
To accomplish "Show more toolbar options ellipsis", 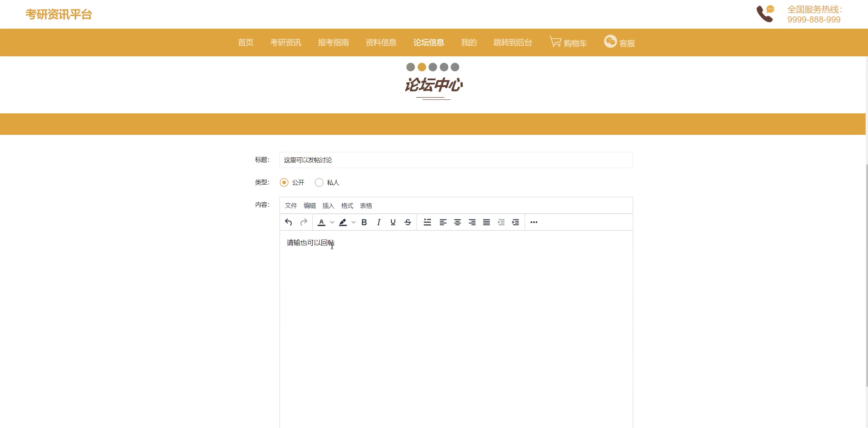I will (x=534, y=222).
